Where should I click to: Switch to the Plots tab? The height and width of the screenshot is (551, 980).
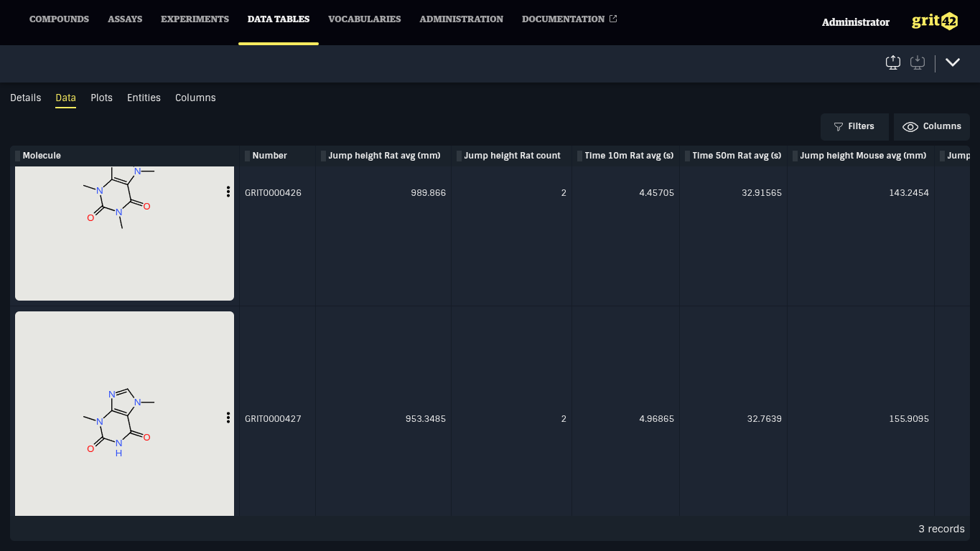101,98
